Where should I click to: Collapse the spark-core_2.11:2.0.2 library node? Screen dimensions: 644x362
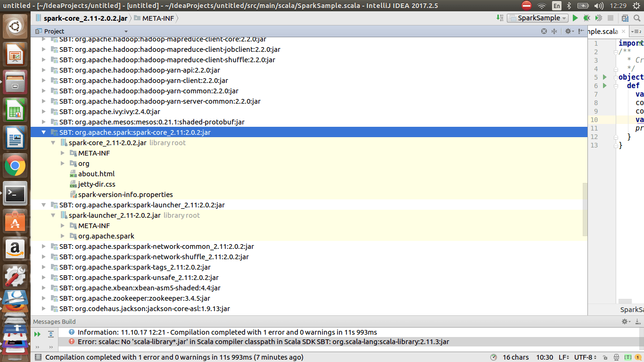(x=44, y=132)
